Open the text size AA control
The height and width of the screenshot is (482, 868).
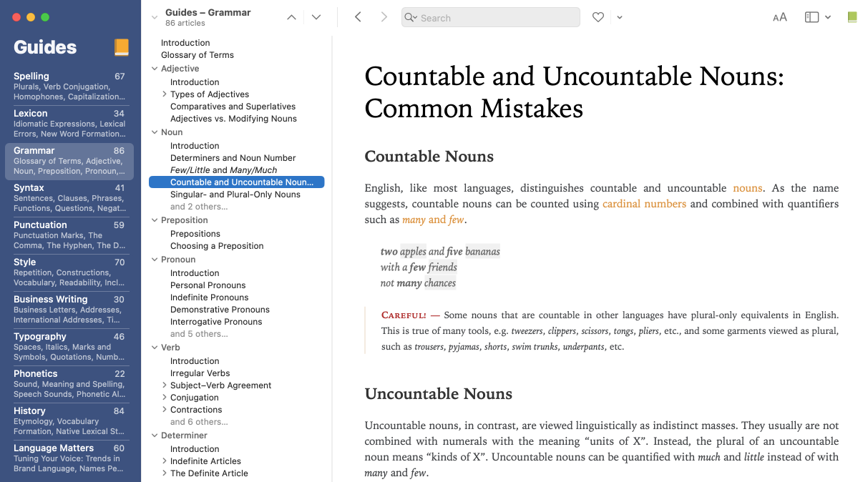779,17
